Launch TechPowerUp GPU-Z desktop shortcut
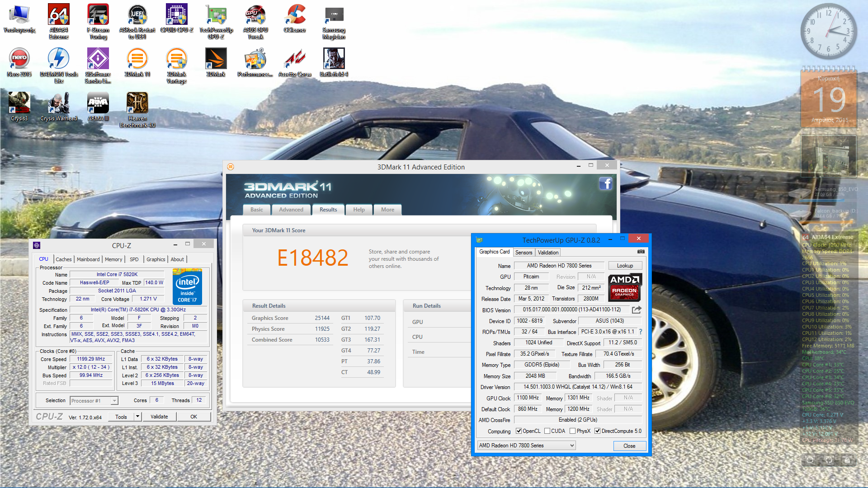 point(216,21)
